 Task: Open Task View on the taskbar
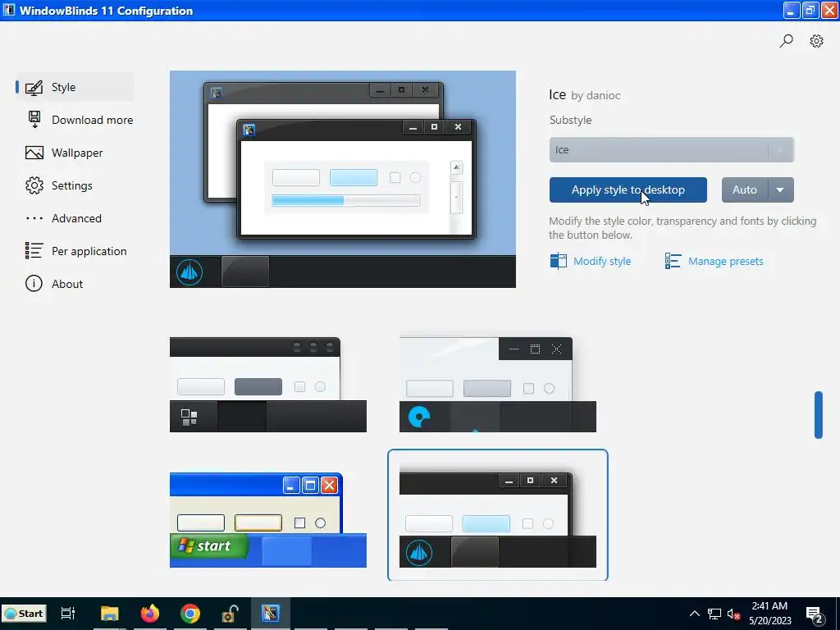[67, 614]
